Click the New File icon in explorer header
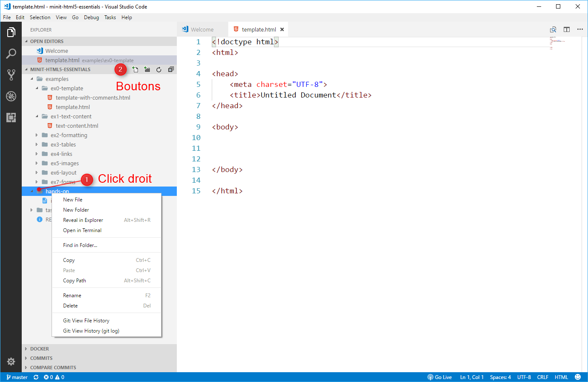 pos(135,69)
